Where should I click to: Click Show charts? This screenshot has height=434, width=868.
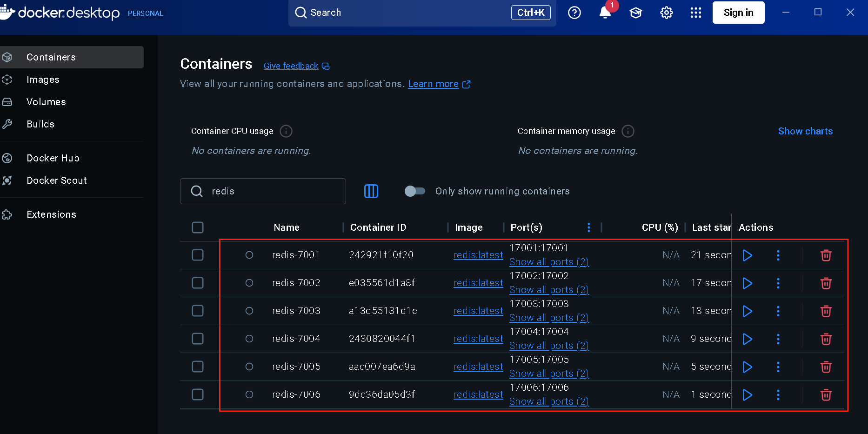point(805,131)
